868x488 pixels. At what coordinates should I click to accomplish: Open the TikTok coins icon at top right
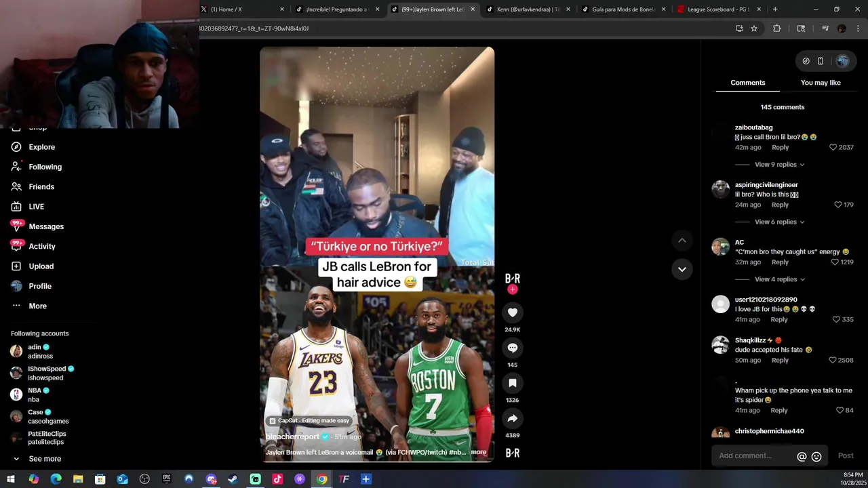pyautogui.click(x=806, y=61)
